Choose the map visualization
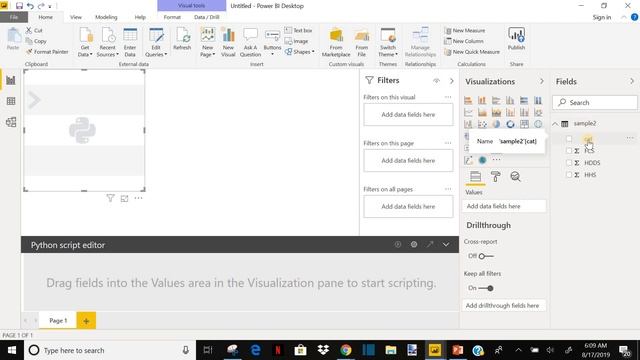 pos(538,124)
